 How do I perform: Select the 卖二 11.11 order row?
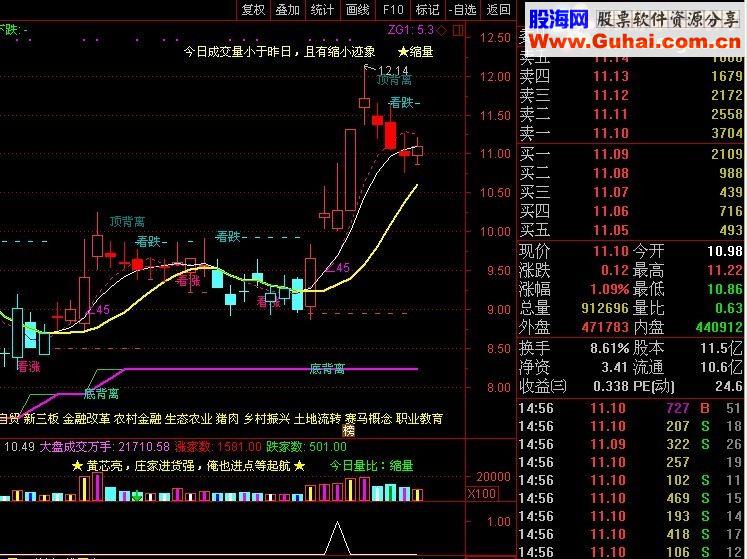pos(631,114)
